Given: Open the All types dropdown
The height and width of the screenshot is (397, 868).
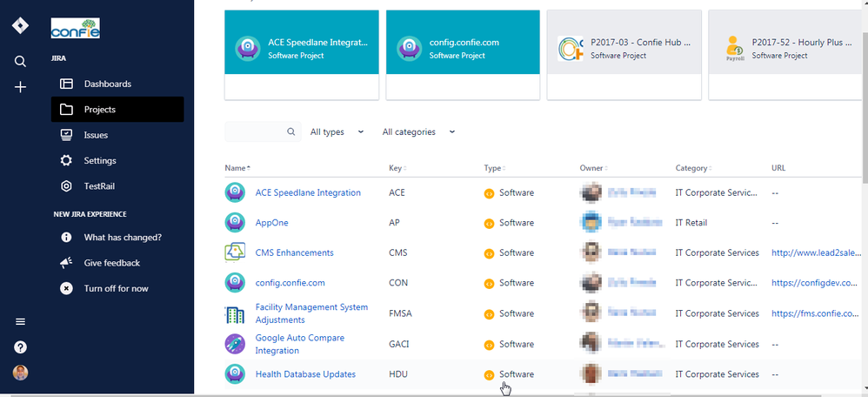Looking at the screenshot, I should point(337,132).
